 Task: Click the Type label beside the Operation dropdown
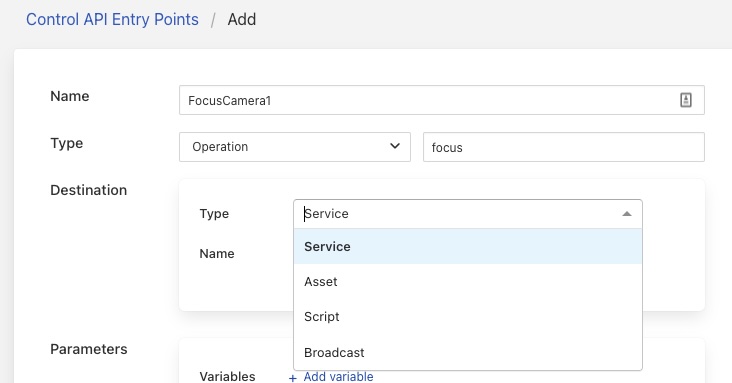[x=66, y=143]
